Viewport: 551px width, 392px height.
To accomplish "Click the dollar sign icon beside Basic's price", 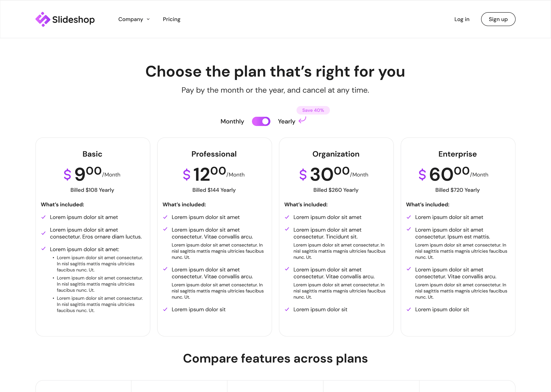I will click(x=67, y=174).
